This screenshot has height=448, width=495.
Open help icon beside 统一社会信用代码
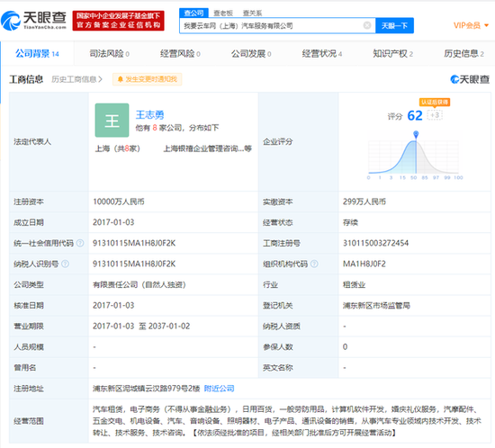(80, 243)
